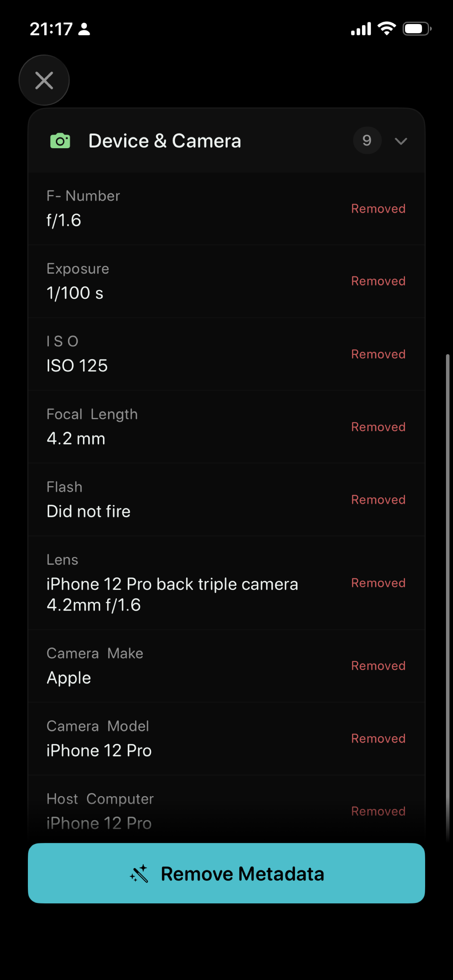Toggle Removed label for Camera Make
The height and width of the screenshot is (980, 453).
378,666
